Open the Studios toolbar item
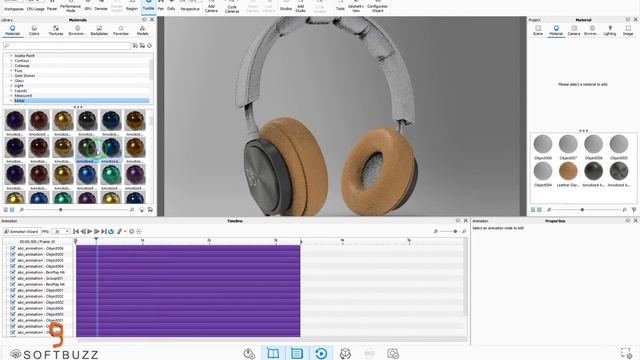The image size is (640, 360). (286, 6)
